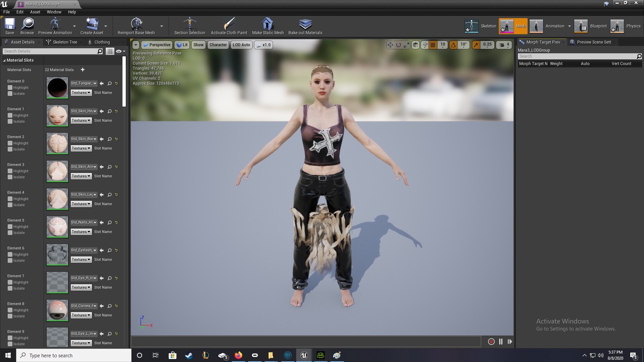Click the Preview Animation toolbar icon
Screen dimensions: 644x362
55,26
